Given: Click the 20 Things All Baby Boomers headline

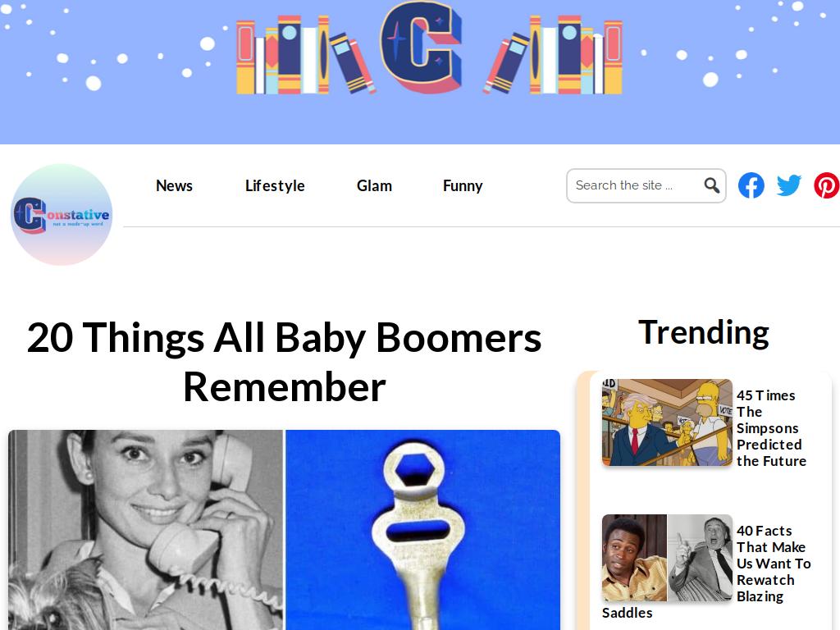Looking at the screenshot, I should 284,362.
